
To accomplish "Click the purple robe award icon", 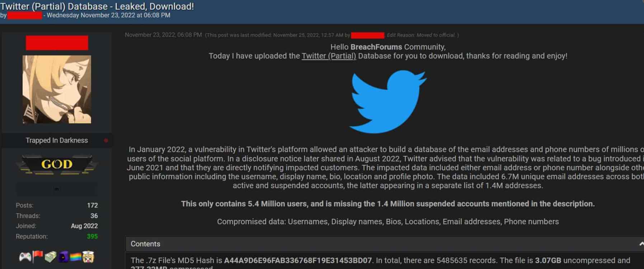I will tap(63, 256).
